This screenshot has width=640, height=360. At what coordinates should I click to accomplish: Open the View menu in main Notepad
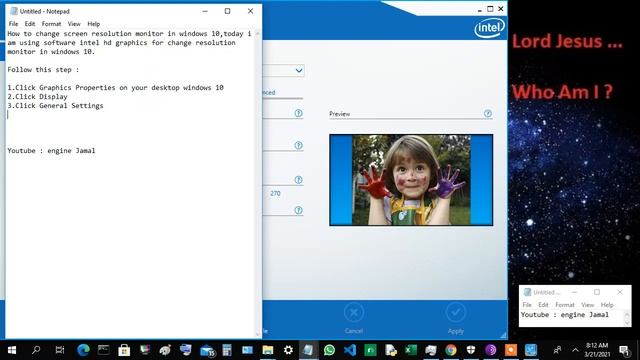(74, 24)
